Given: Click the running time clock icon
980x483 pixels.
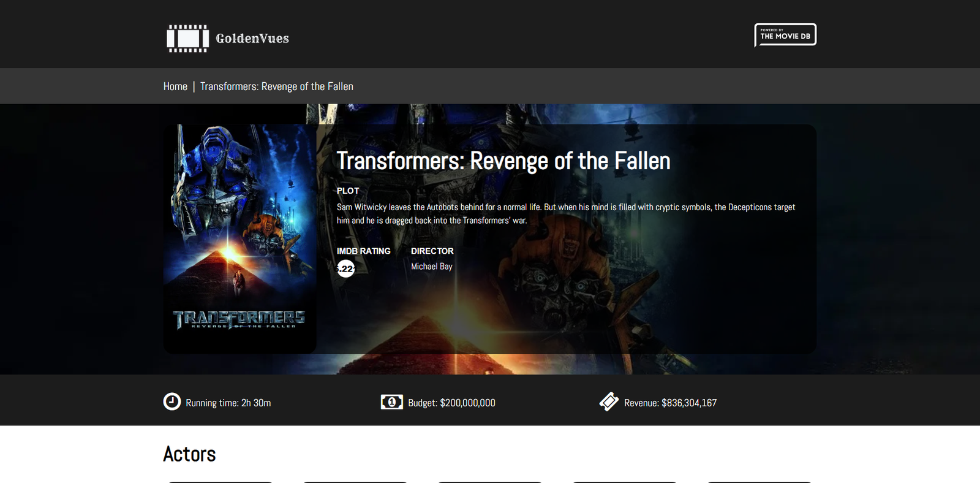Looking at the screenshot, I should (172, 401).
